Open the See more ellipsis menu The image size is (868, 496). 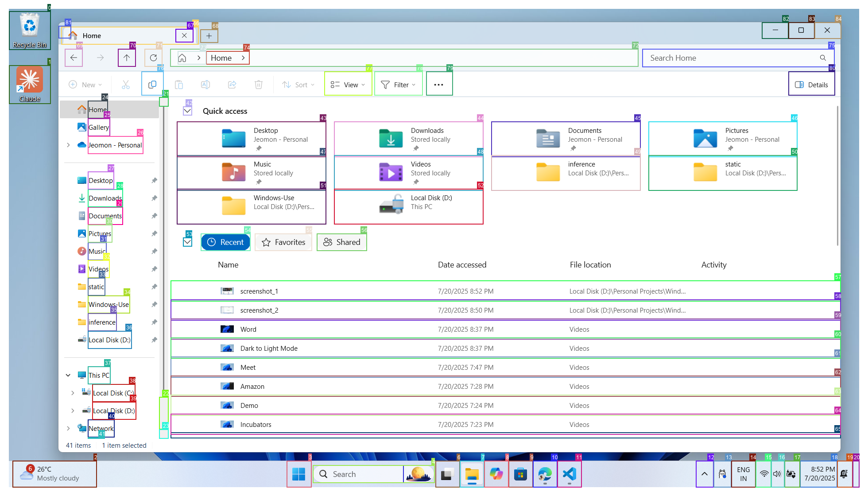[438, 84]
